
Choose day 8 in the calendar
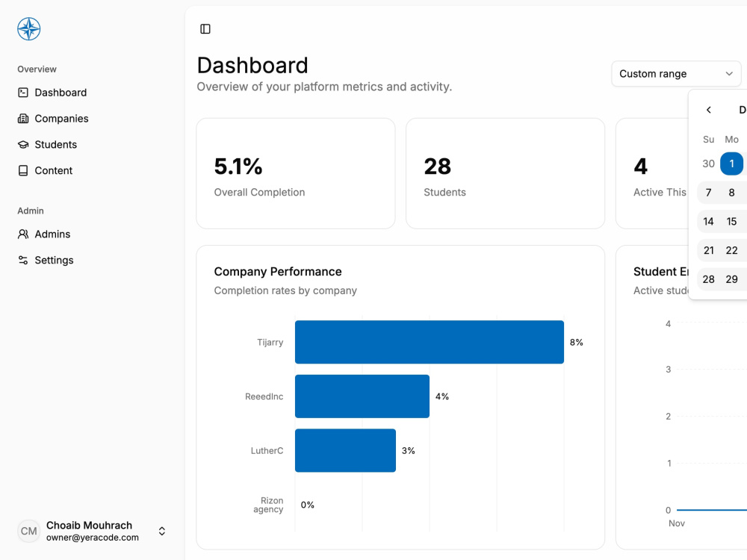tap(731, 193)
